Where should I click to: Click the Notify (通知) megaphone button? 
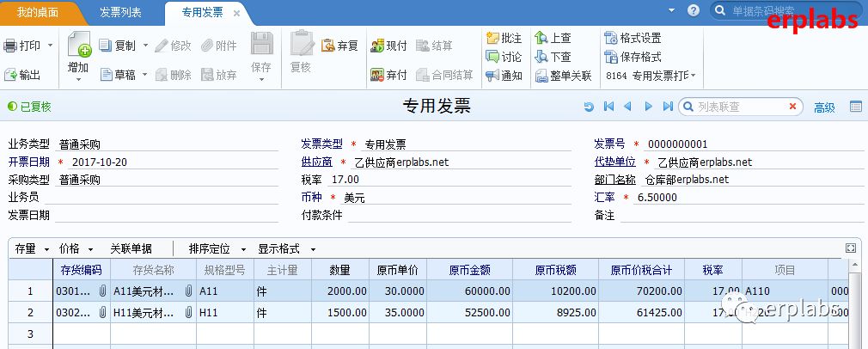[504, 76]
